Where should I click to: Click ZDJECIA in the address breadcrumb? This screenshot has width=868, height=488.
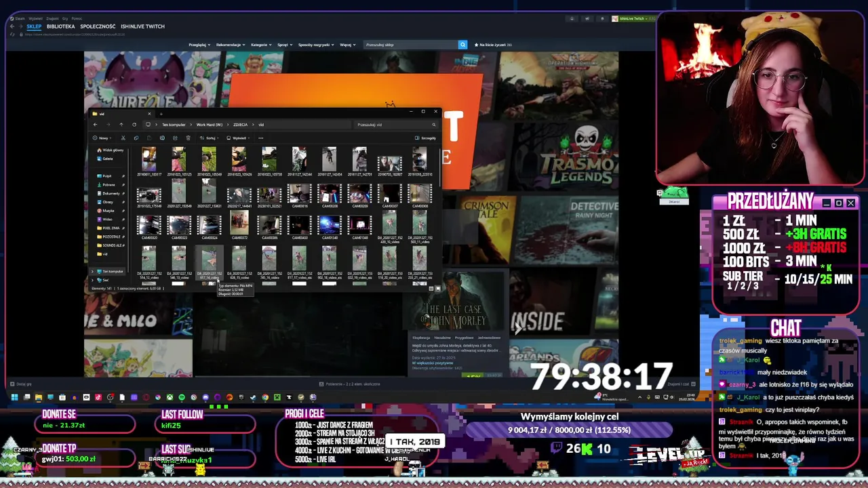pyautogui.click(x=240, y=125)
